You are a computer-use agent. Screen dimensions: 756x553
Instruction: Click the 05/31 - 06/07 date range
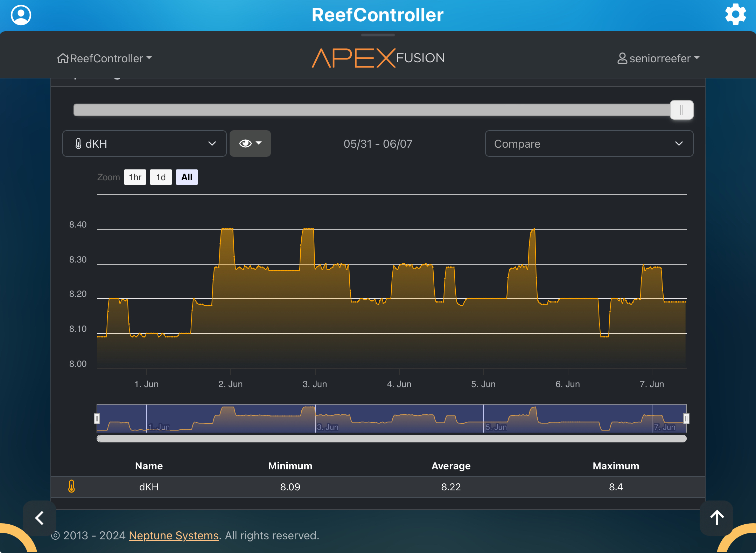[378, 144]
